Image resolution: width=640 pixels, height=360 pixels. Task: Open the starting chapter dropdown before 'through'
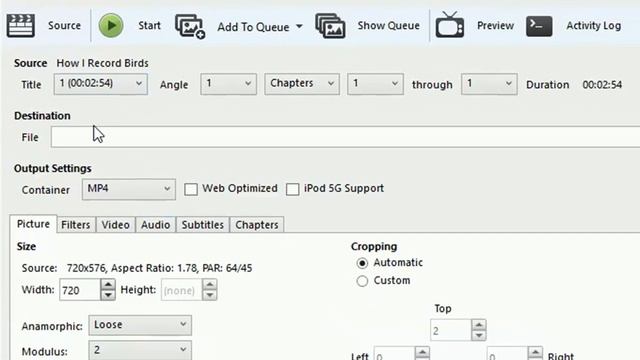375,84
